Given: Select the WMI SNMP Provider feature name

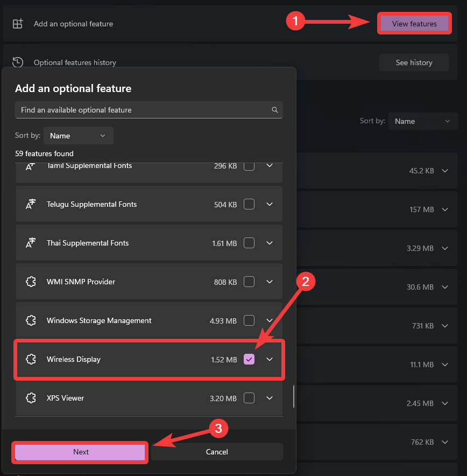Looking at the screenshot, I should [x=81, y=282].
